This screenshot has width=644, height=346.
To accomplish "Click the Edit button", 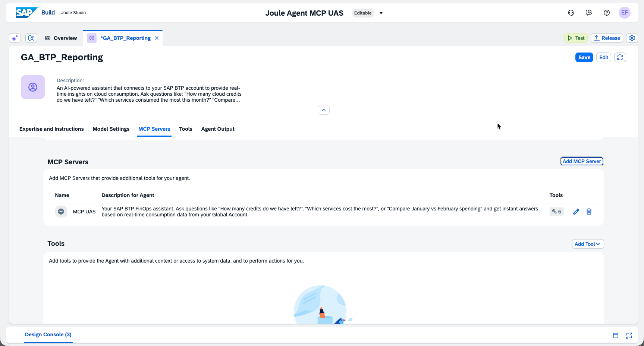I will pyautogui.click(x=604, y=57).
